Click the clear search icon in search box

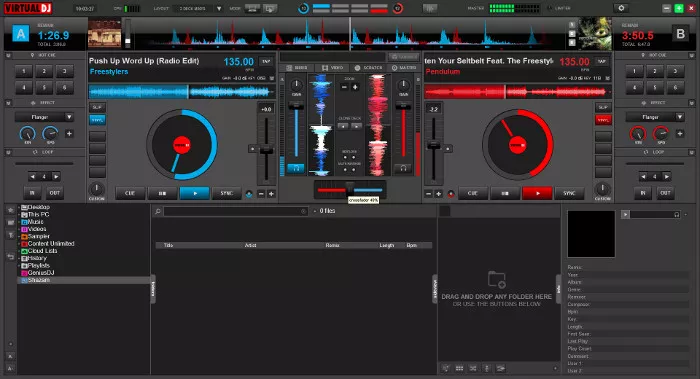[x=304, y=211]
